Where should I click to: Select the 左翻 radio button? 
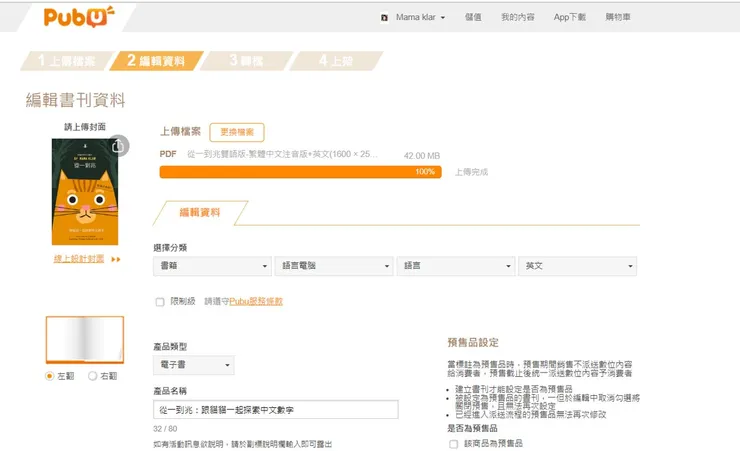click(x=50, y=376)
